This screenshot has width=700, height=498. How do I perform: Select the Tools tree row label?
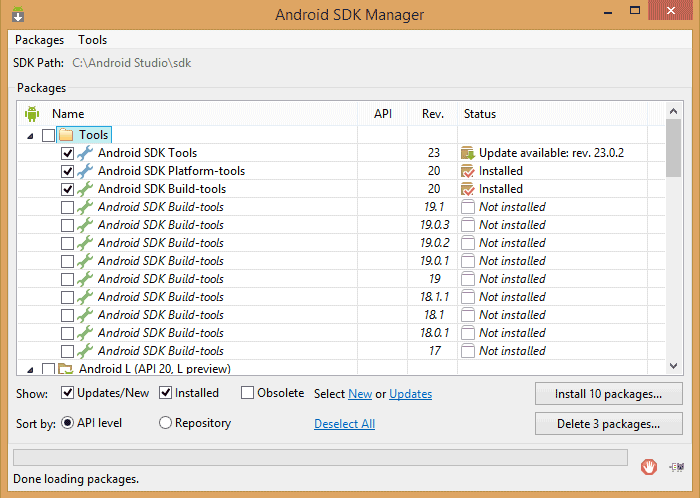(93, 135)
